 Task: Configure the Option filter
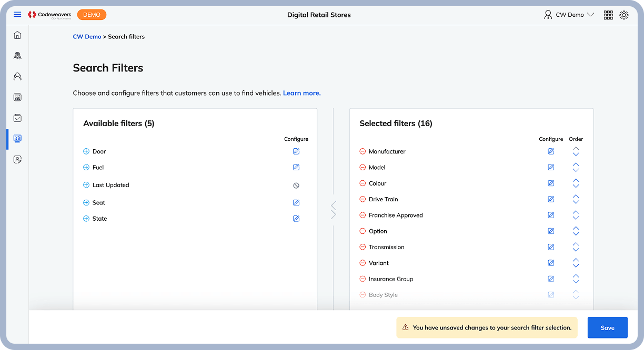[551, 231]
